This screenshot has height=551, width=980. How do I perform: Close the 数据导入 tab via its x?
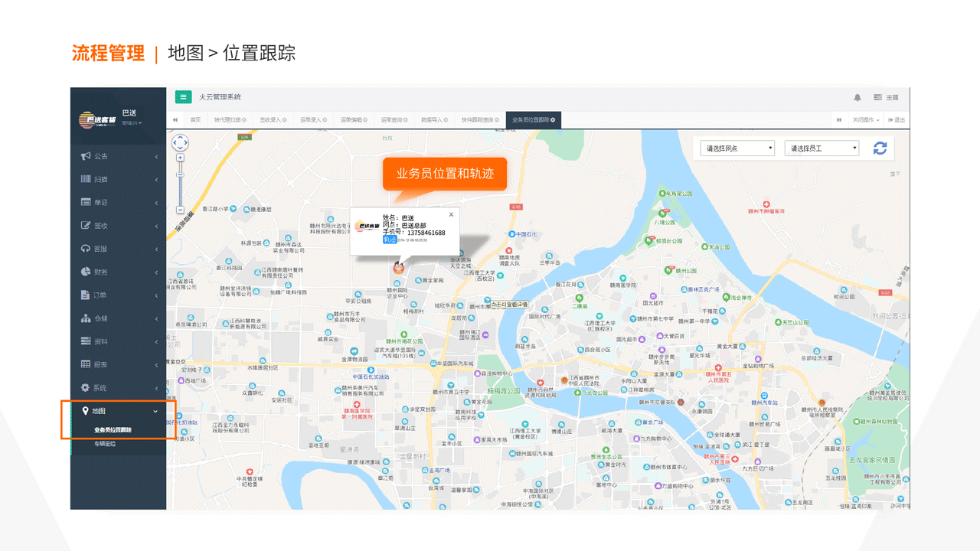pyautogui.click(x=446, y=120)
